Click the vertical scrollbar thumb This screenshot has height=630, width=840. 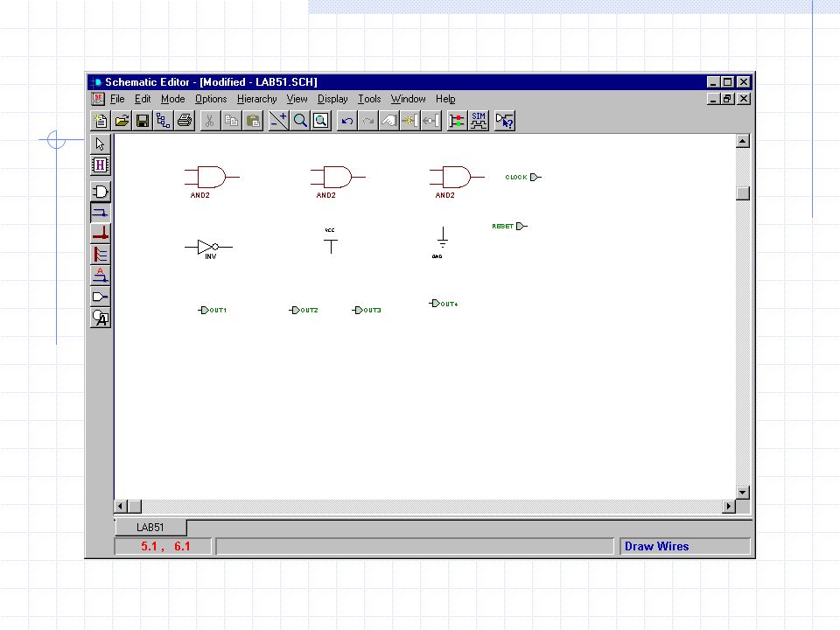(743, 192)
